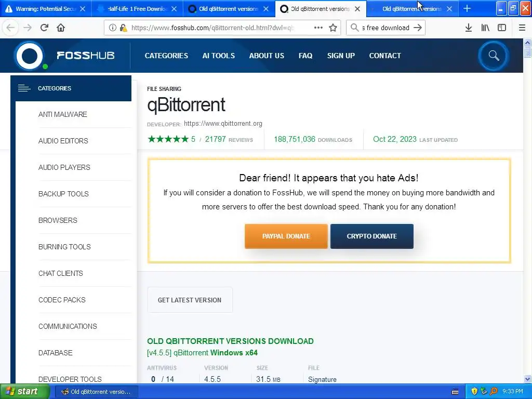Image resolution: width=532 pixels, height=399 pixels.
Task: Click the FossHub logo
Action: [x=64, y=56]
